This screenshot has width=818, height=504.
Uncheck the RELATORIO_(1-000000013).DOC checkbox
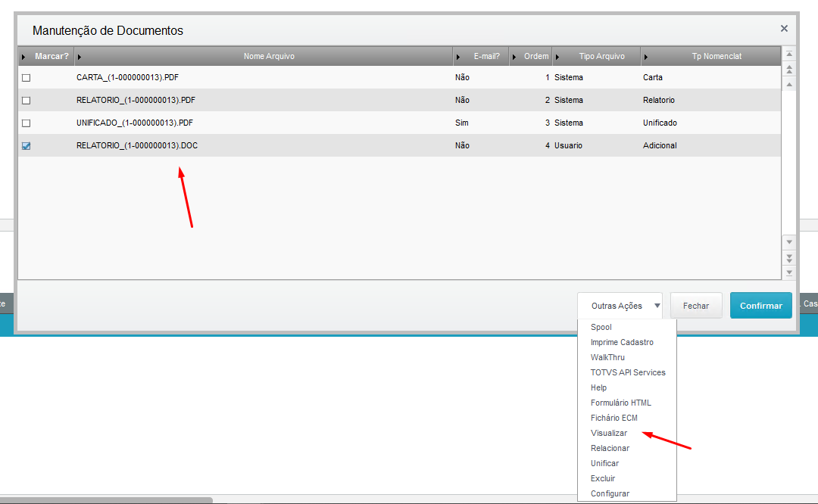tap(27, 146)
